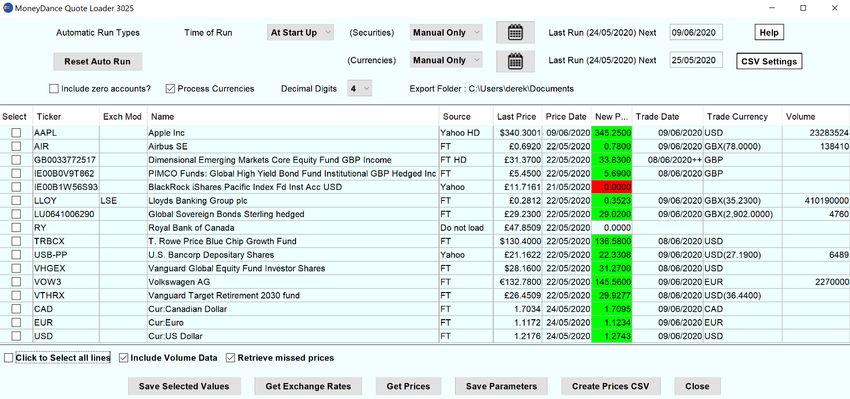Tick the checkbox for ticker AIR

16,146
